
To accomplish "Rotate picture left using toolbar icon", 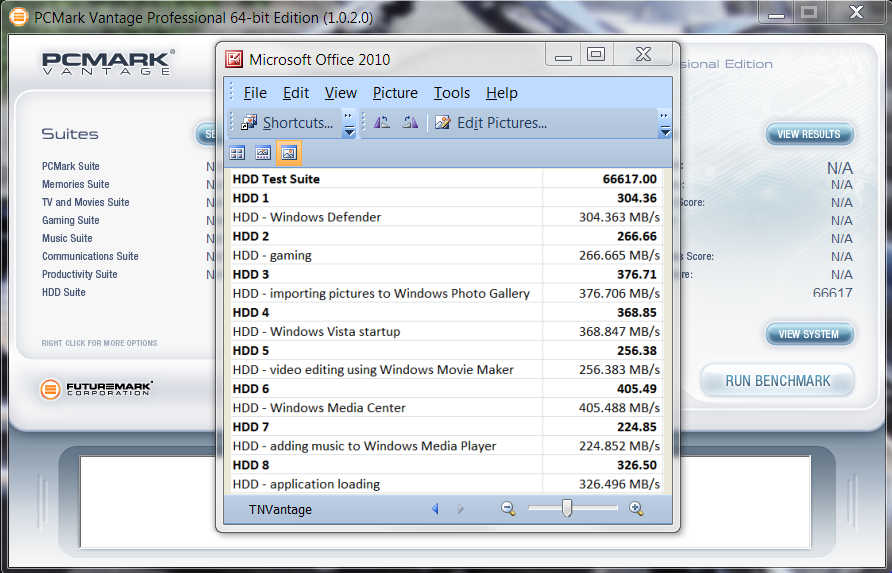I will click(381, 123).
